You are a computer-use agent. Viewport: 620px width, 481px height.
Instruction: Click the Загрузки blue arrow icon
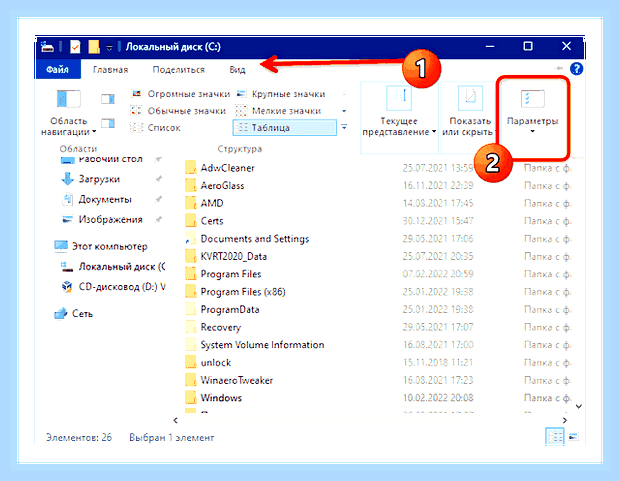(x=68, y=179)
